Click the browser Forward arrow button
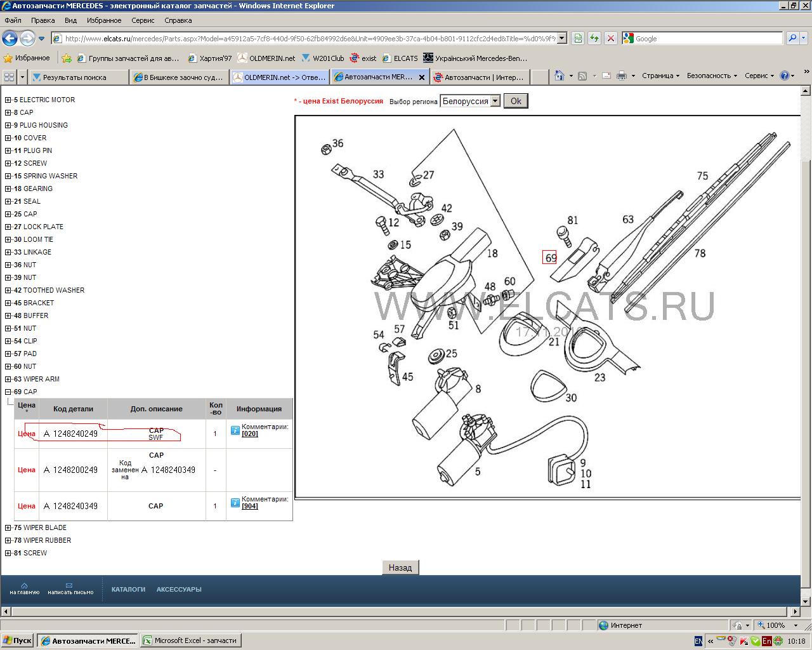812x650 pixels. pyautogui.click(x=27, y=39)
